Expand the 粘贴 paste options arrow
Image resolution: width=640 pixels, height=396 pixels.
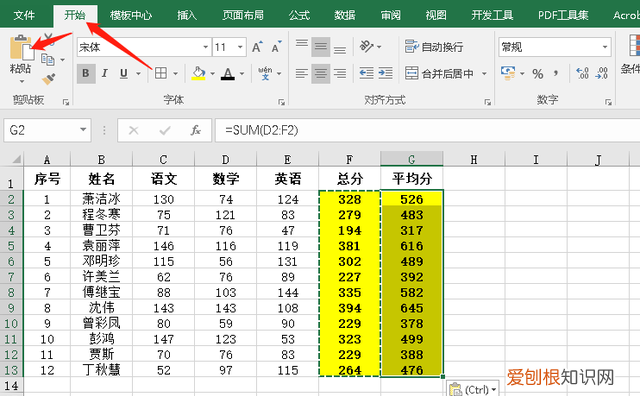22,81
